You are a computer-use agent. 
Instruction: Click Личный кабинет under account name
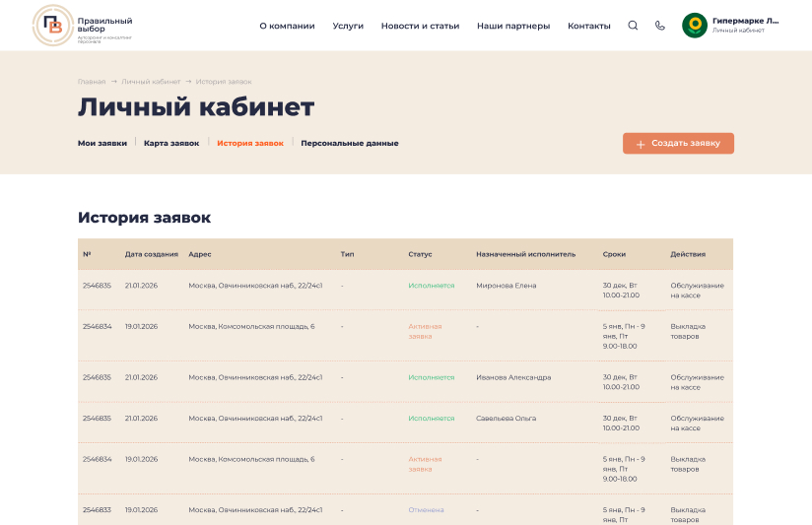pos(738,31)
